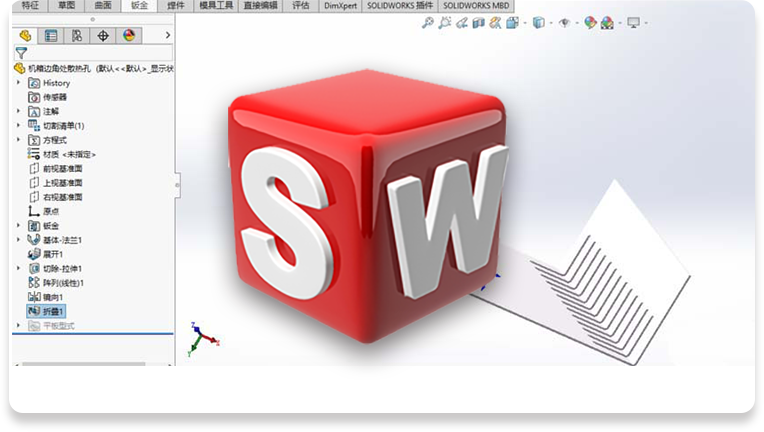Open the DimXpertManager crosshair tab icon
Viewport: 764px width, 432px height.
point(103,36)
